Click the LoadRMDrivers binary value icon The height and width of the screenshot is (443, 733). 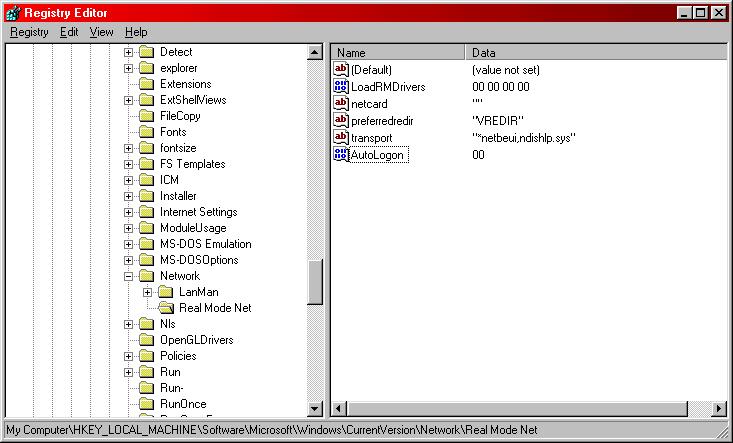click(x=341, y=86)
